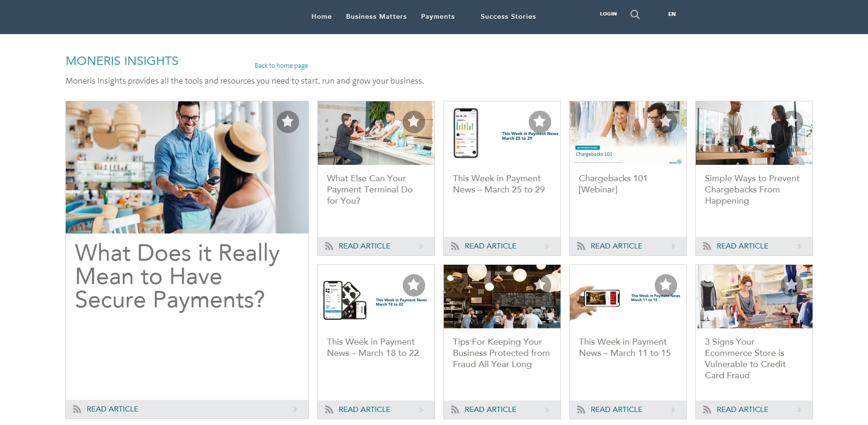
Task: Star the Ecommerce Store fraud article
Action: pyautogui.click(x=791, y=285)
